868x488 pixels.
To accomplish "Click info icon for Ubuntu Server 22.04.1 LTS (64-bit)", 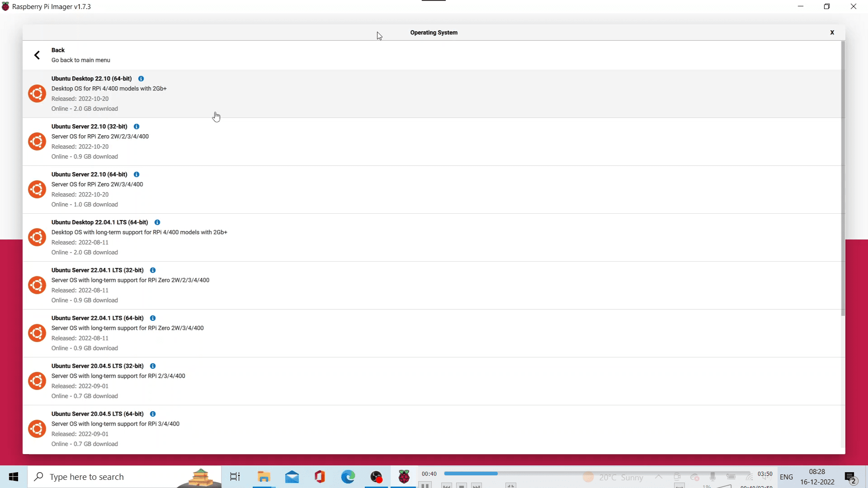I will 153,318.
